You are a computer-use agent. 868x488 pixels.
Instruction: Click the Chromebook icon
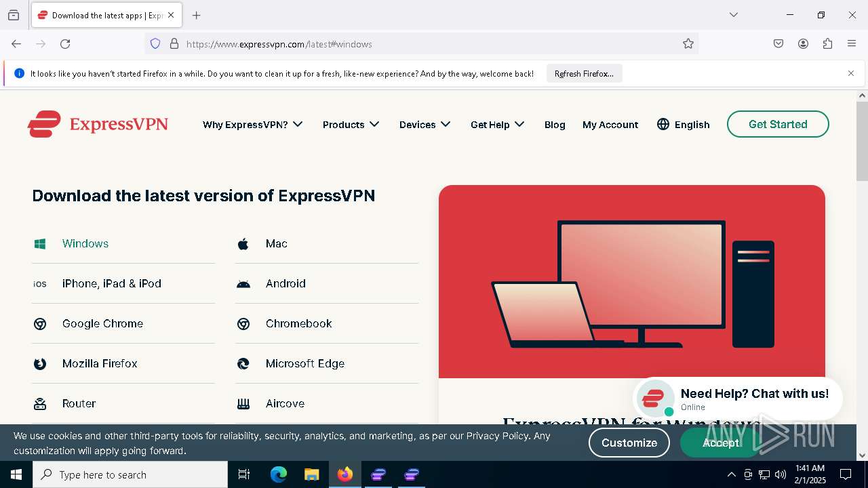point(243,324)
